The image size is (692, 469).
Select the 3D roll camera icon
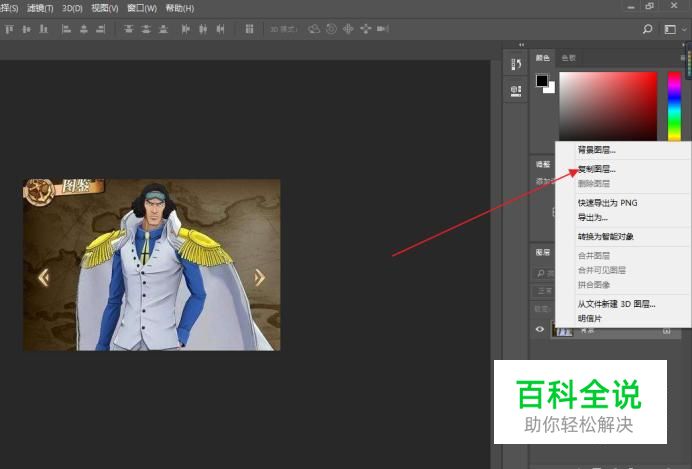(331, 29)
